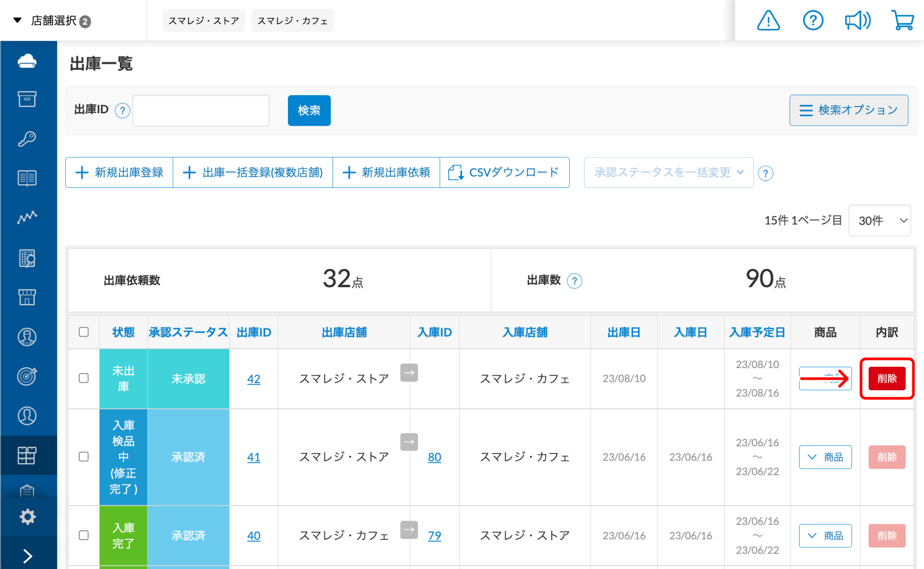Click the スマレジ・ストア store tag in header

pyautogui.click(x=203, y=21)
